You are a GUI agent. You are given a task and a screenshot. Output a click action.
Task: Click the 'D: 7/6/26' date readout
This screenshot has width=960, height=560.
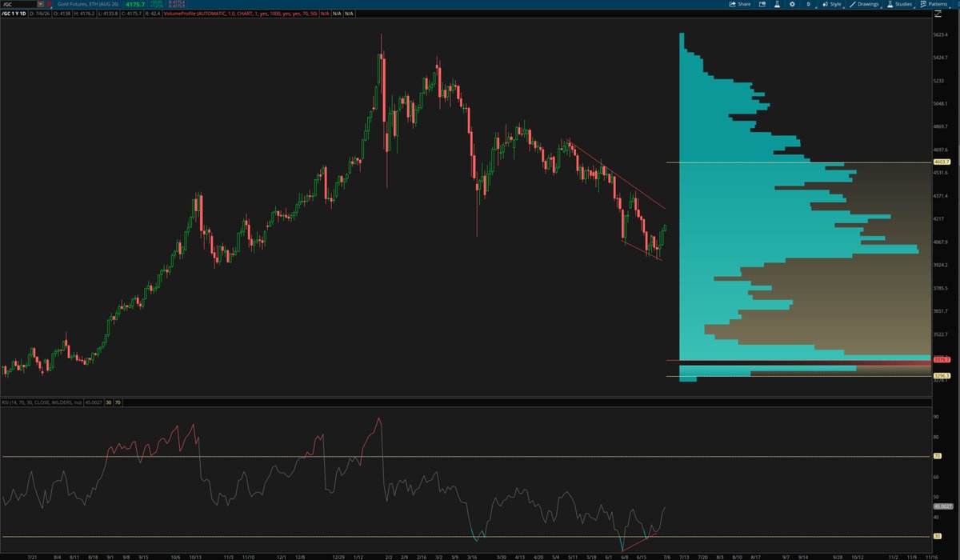[x=40, y=14]
